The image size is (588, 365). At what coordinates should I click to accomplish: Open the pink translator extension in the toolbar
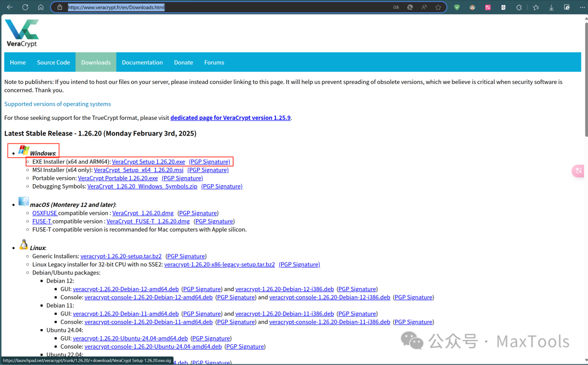tap(488, 7)
